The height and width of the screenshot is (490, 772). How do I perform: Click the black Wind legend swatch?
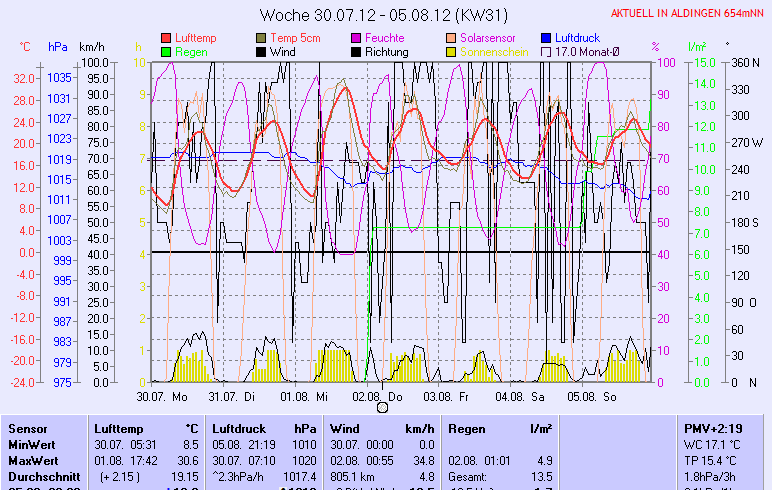[x=261, y=51]
